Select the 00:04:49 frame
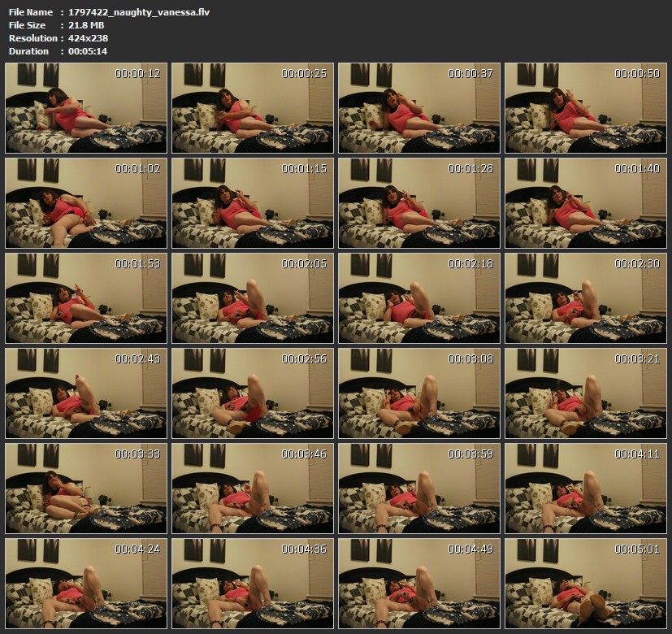 (x=419, y=584)
